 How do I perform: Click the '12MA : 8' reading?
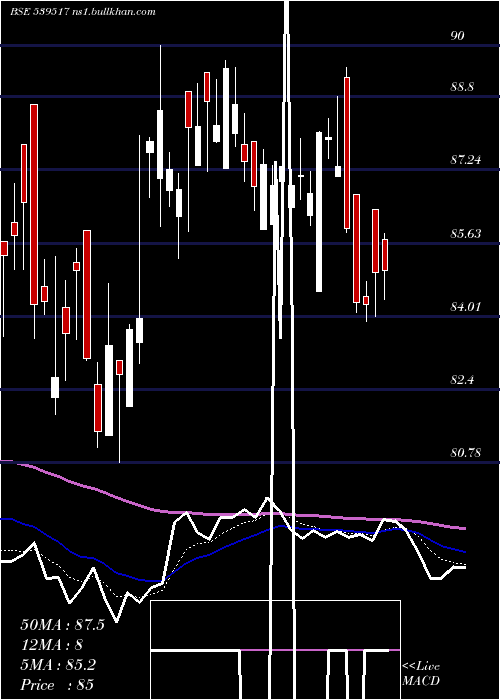click(x=52, y=645)
